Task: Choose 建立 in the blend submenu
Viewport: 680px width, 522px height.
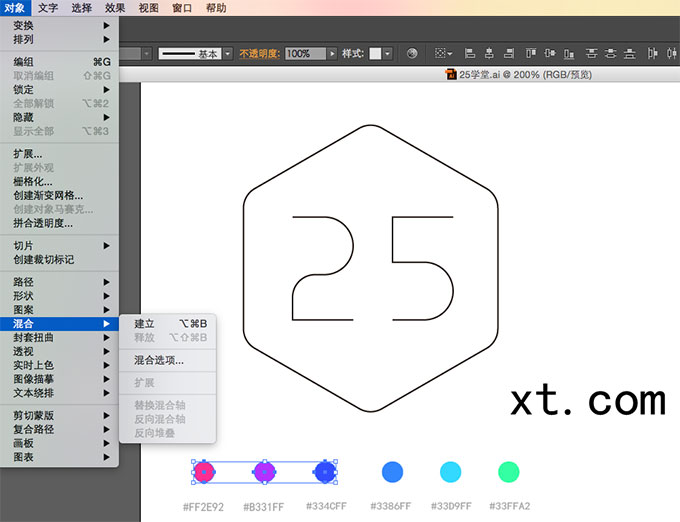Action: point(167,324)
